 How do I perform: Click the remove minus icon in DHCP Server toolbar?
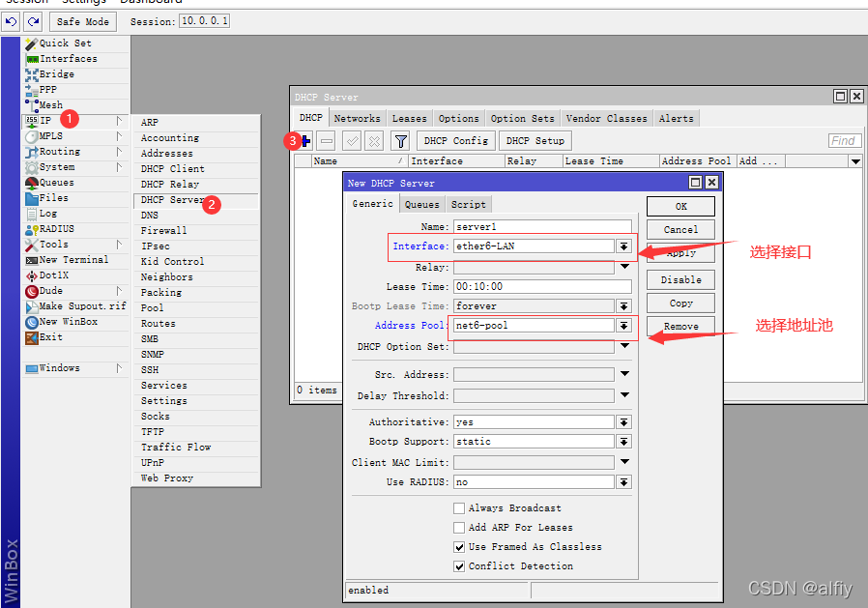pyautogui.click(x=327, y=141)
